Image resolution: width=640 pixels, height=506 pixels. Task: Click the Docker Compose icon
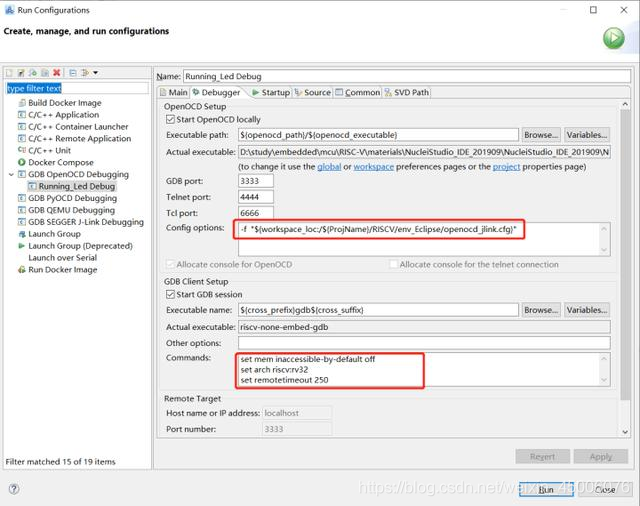(x=22, y=162)
